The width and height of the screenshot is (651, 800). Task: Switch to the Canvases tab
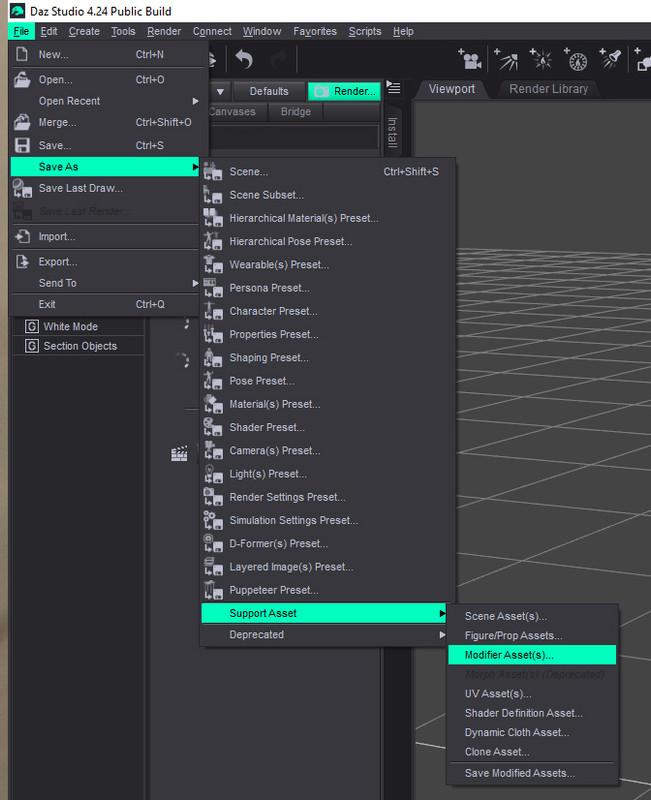[232, 112]
